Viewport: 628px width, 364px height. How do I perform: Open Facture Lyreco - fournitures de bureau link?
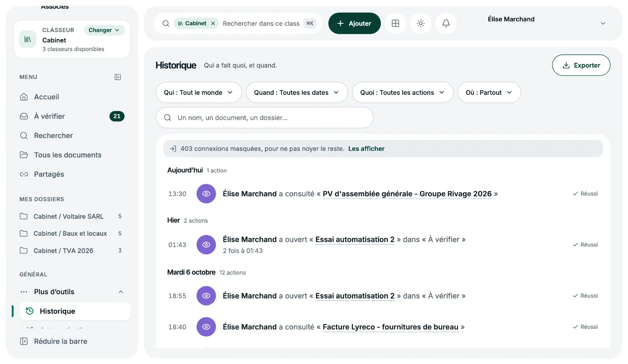[x=390, y=327]
